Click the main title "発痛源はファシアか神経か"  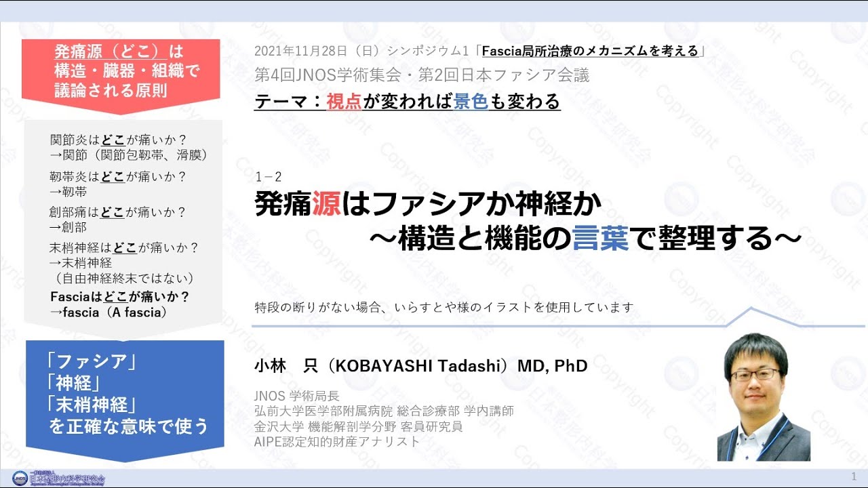pos(429,204)
